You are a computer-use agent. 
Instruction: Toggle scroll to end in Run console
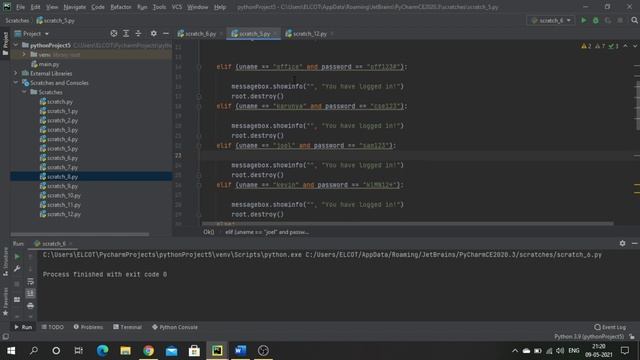point(30,293)
